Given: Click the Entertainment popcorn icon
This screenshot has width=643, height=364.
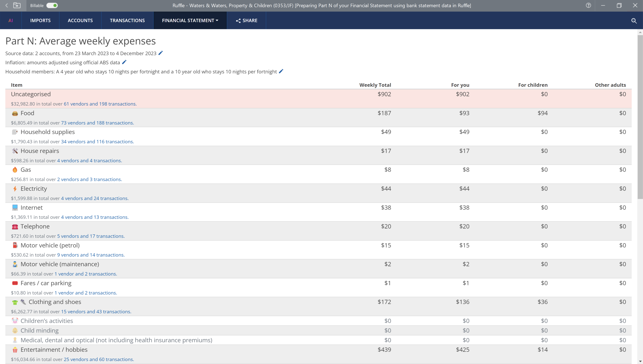Looking at the screenshot, I should 15,350.
